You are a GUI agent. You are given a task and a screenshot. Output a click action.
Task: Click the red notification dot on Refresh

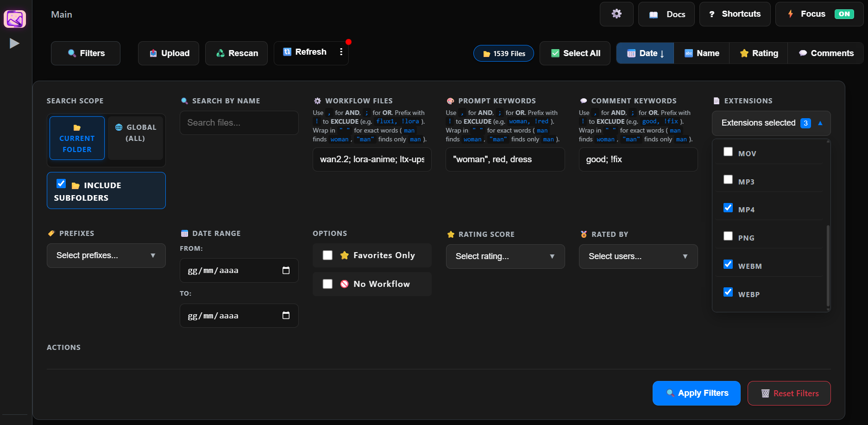click(x=348, y=42)
